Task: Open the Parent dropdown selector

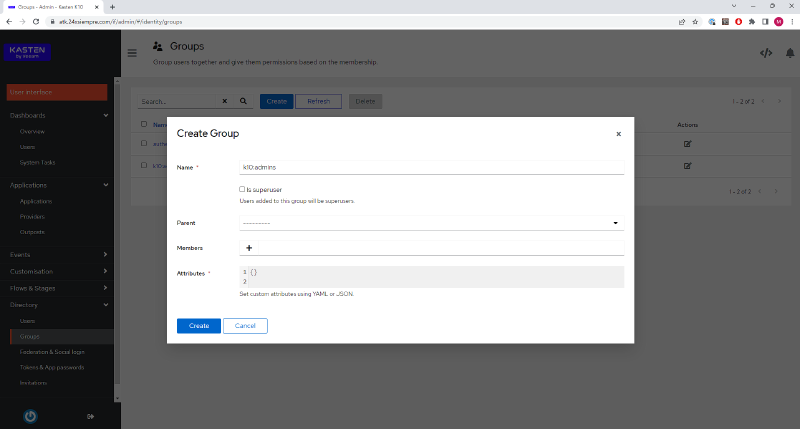Action: point(432,223)
